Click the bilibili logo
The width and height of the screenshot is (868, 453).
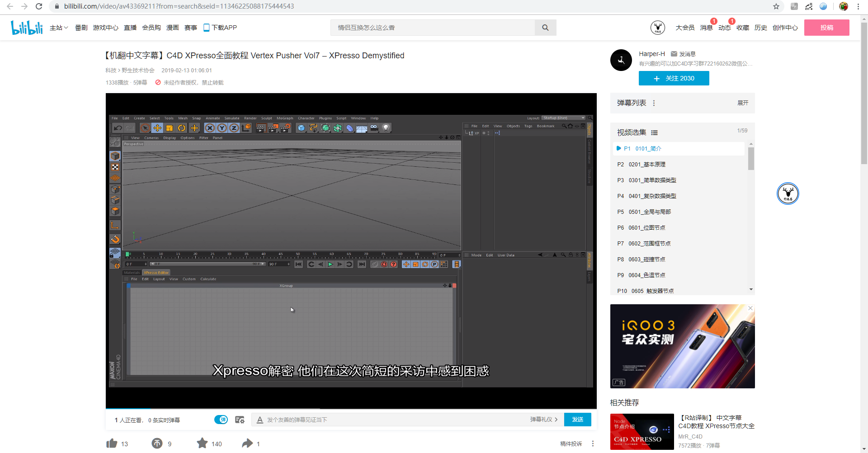click(27, 28)
